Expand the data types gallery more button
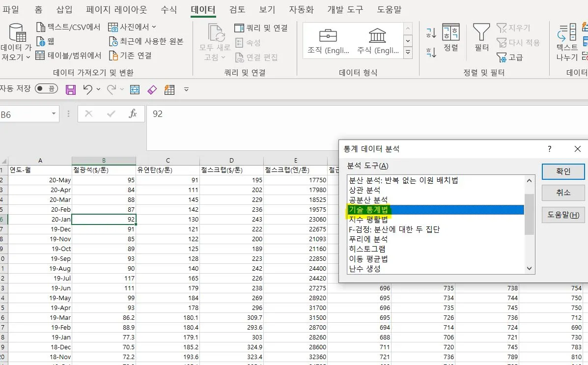588x365 pixels. 408,53
